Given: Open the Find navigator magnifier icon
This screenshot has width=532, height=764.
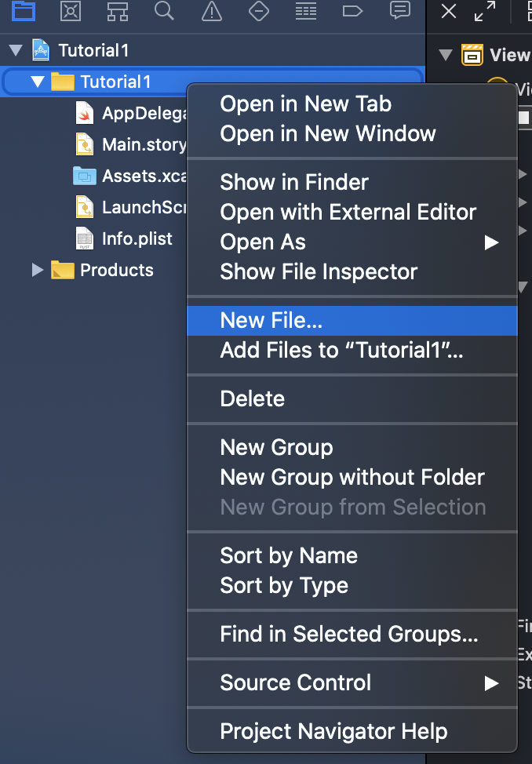Looking at the screenshot, I should (164, 11).
